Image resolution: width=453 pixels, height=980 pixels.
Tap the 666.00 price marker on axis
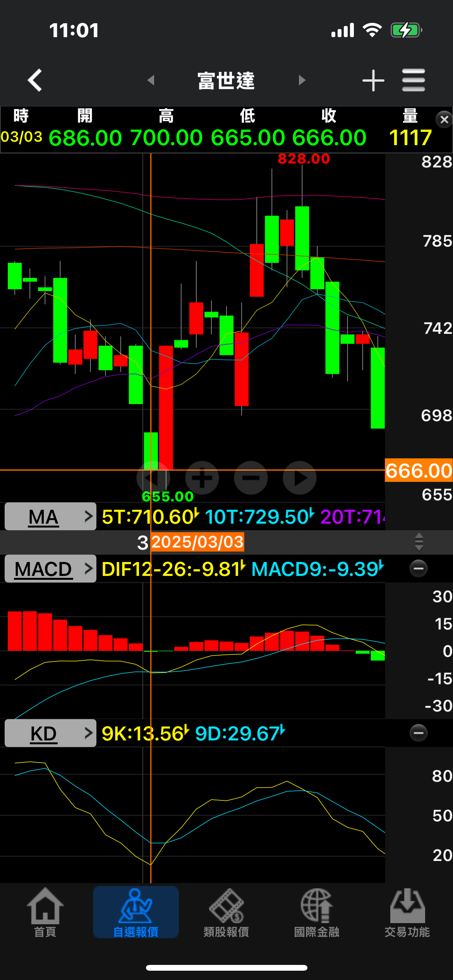419,471
